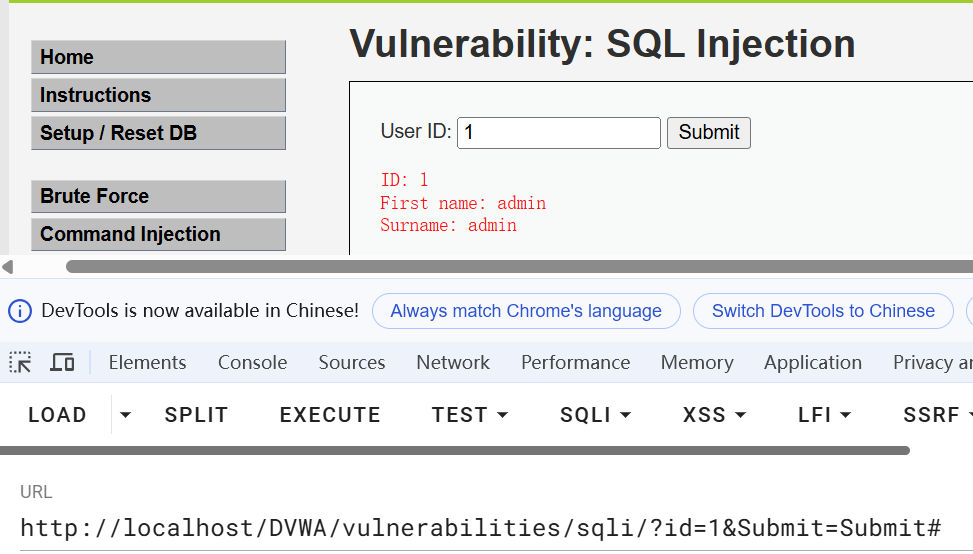
Task: Click the User ID input field
Action: (x=558, y=133)
